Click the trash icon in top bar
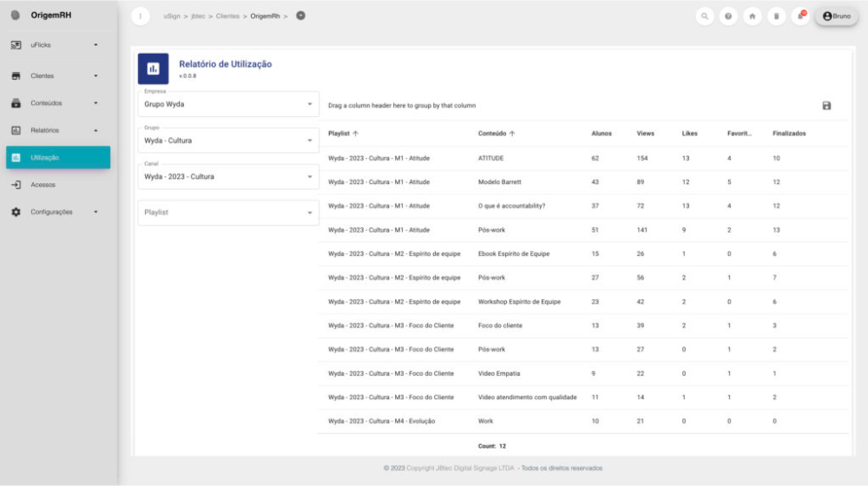 pyautogui.click(x=776, y=16)
